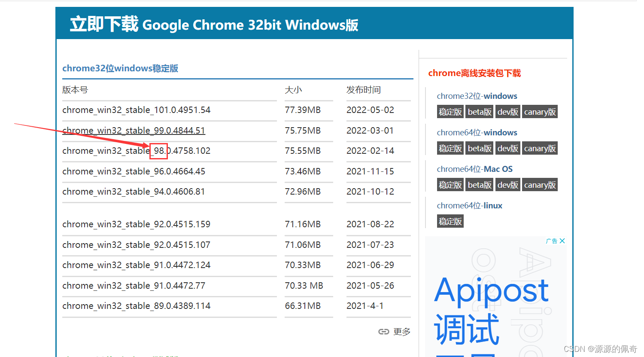
Task: Select dev版 under chrome32位-windows
Action: pos(507,111)
